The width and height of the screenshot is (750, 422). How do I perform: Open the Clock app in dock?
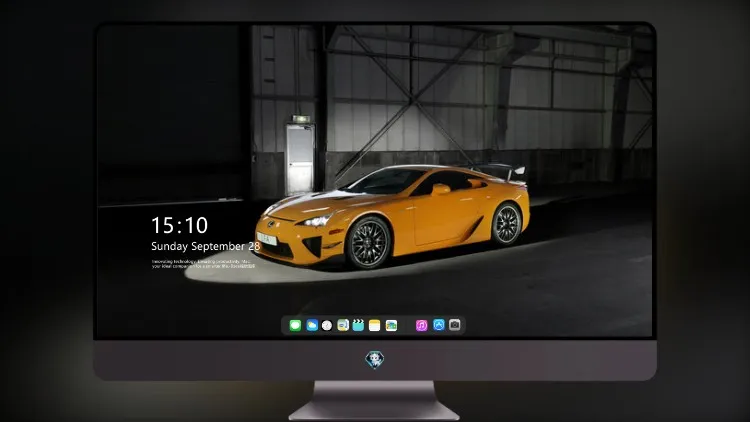click(327, 325)
